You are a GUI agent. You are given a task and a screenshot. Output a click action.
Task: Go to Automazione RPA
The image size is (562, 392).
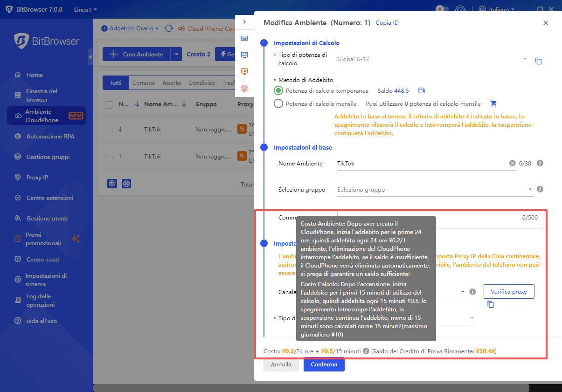pos(50,137)
